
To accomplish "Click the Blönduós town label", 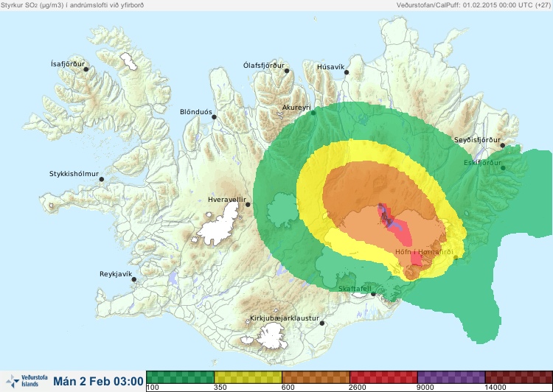I will coord(196,112).
